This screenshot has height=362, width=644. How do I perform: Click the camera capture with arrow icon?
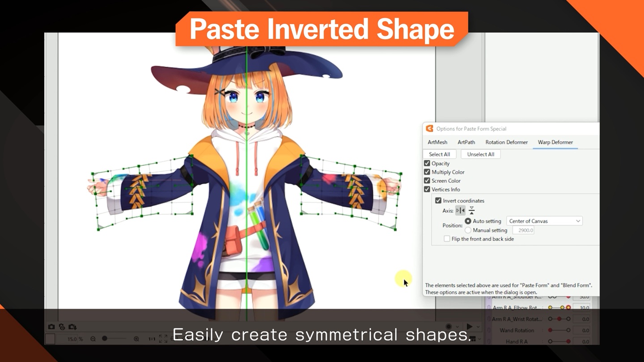tap(72, 327)
